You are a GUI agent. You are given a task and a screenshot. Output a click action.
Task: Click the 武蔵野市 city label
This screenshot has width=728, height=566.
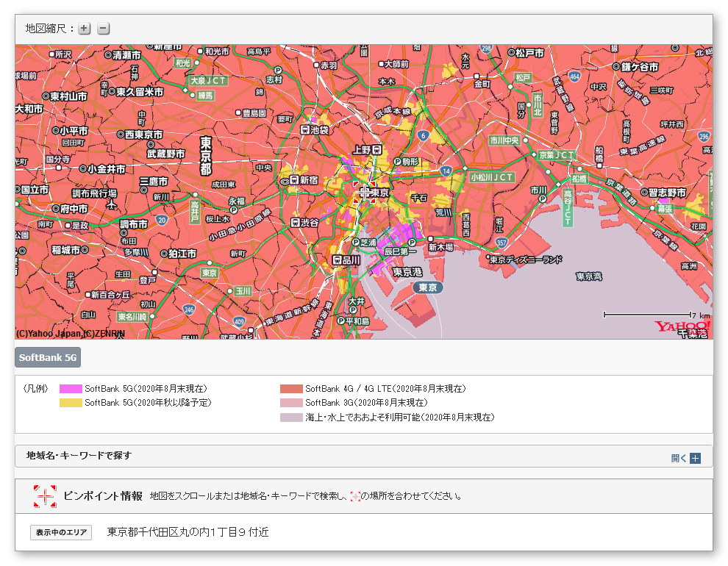[x=165, y=153]
